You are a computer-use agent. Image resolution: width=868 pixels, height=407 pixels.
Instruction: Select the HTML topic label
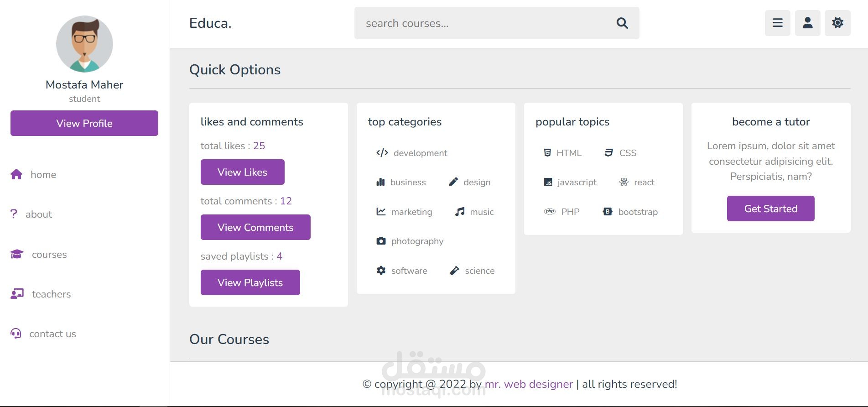(569, 153)
